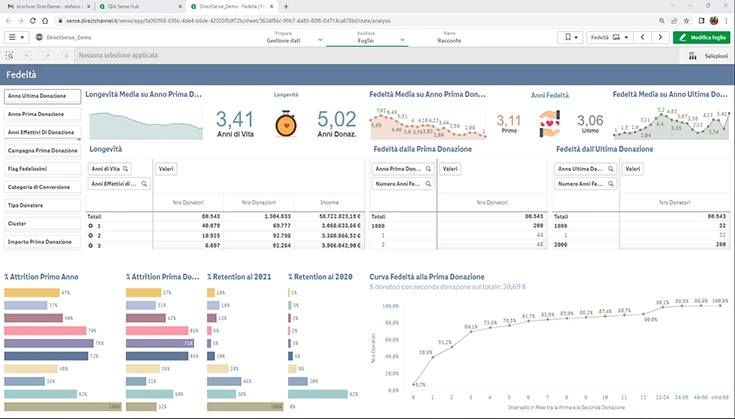Expand the Gestione dati dropdown chevron

pos(320,40)
